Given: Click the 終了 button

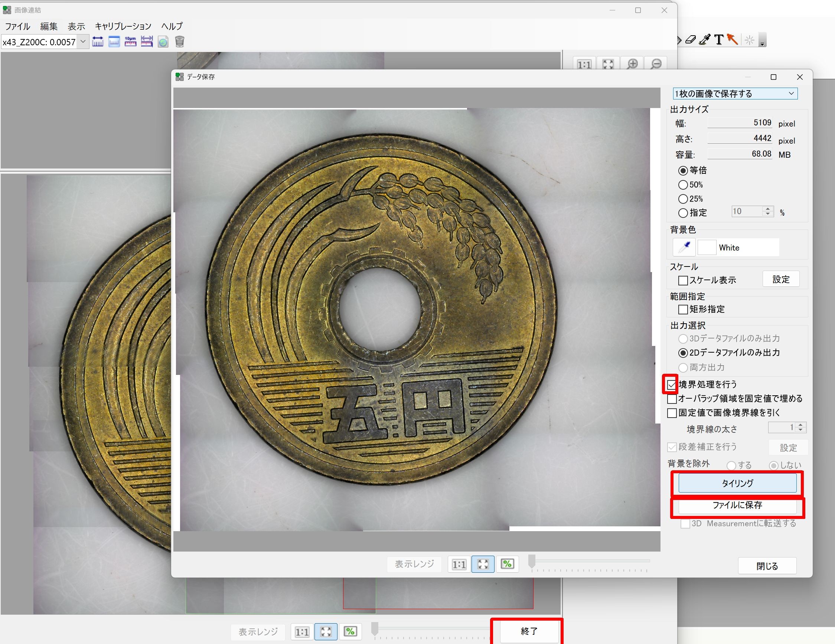Looking at the screenshot, I should pos(529,631).
